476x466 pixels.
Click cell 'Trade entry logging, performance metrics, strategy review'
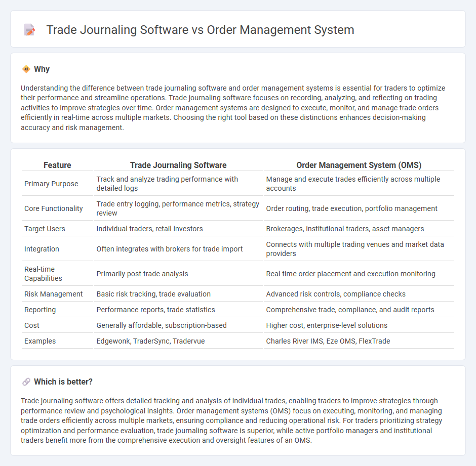point(178,208)
